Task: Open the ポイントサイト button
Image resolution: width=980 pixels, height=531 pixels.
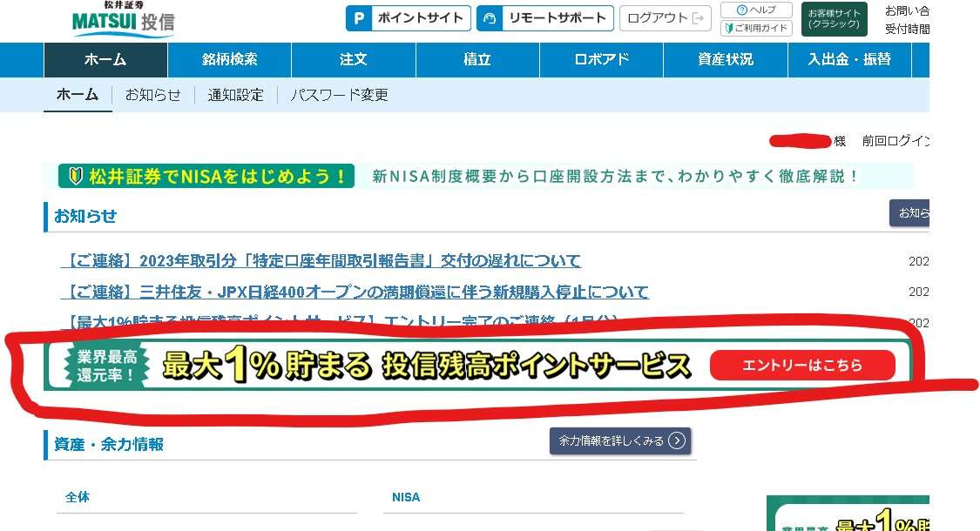Action: [409, 18]
